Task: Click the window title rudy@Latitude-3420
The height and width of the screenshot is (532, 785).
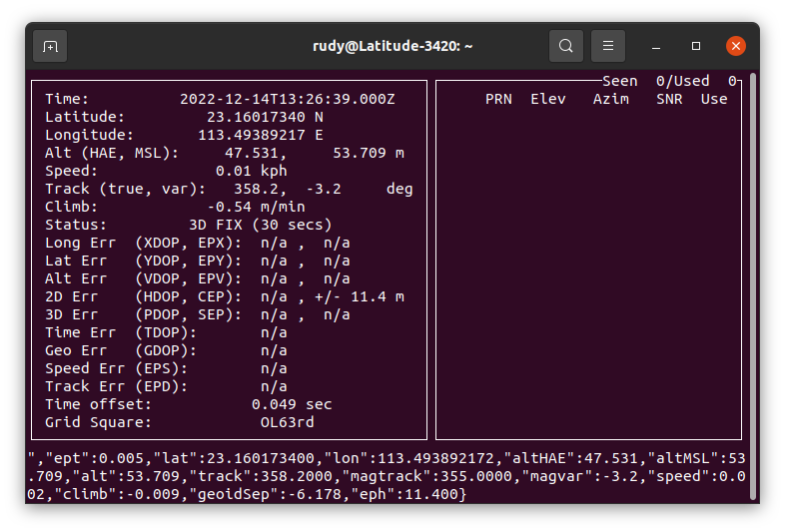Action: pos(392,46)
